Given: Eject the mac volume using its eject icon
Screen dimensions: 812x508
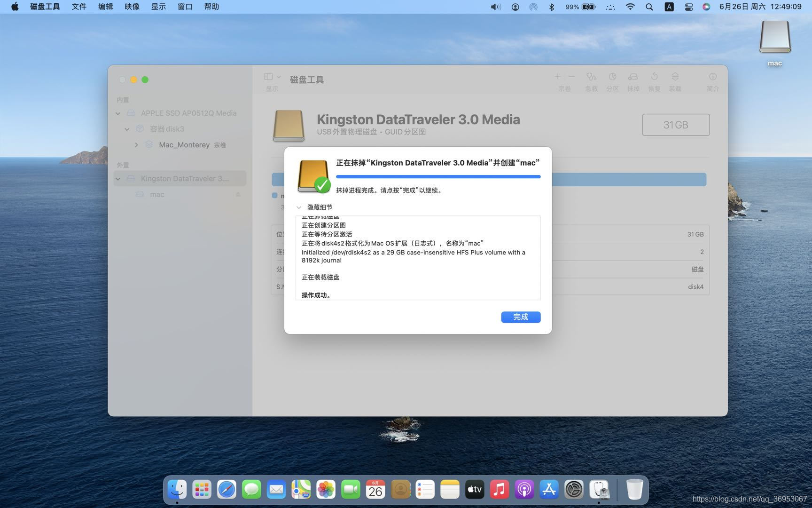Looking at the screenshot, I should [x=238, y=194].
